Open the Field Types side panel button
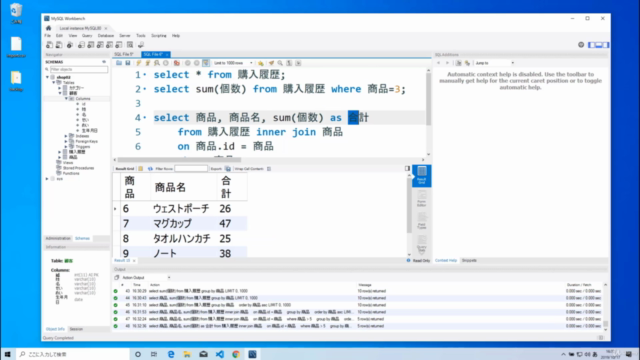 coord(422,221)
